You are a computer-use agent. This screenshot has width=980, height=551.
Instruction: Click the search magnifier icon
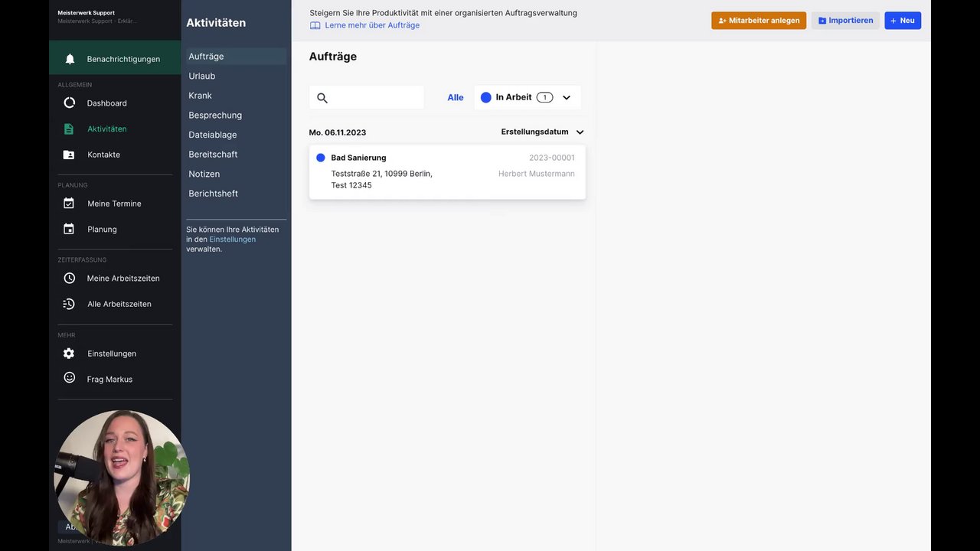pyautogui.click(x=322, y=98)
